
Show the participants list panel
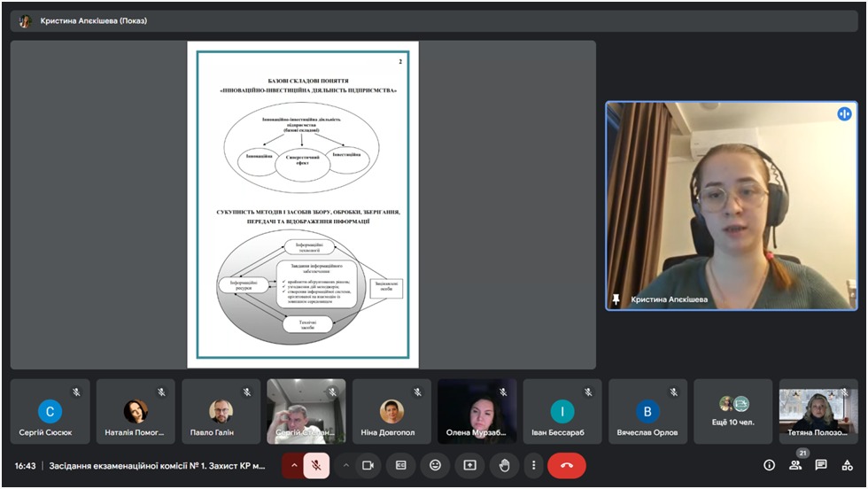[795, 465]
